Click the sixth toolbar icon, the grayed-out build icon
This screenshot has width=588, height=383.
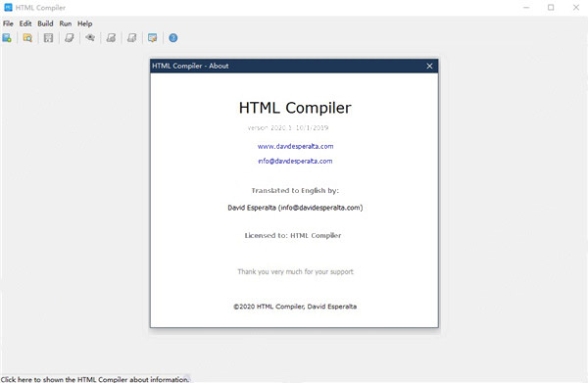[x=111, y=38]
